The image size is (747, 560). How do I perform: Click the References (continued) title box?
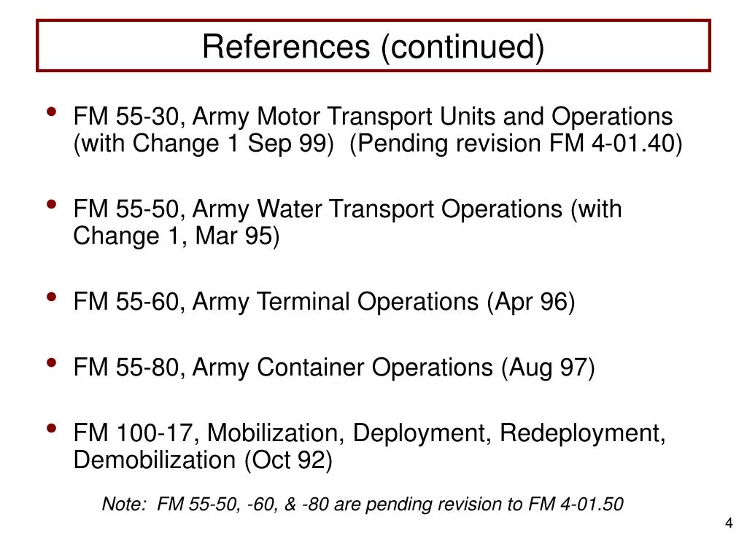373,46
